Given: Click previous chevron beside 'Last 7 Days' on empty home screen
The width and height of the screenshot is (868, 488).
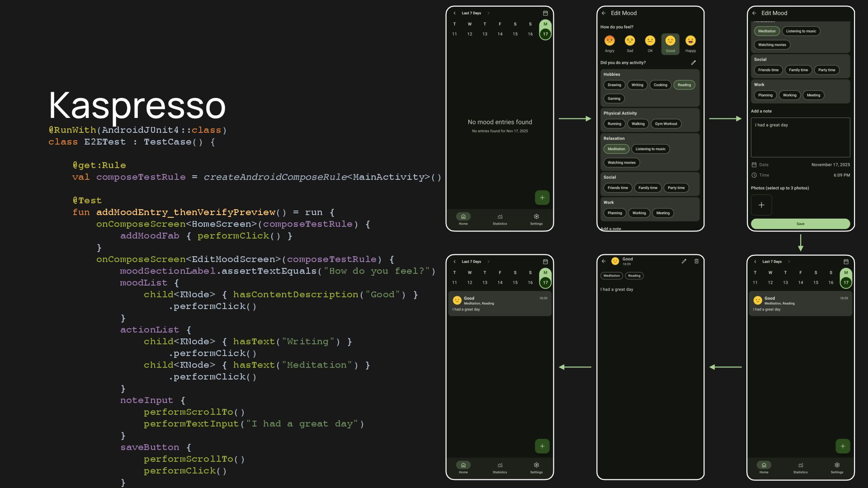Looking at the screenshot, I should point(454,13).
